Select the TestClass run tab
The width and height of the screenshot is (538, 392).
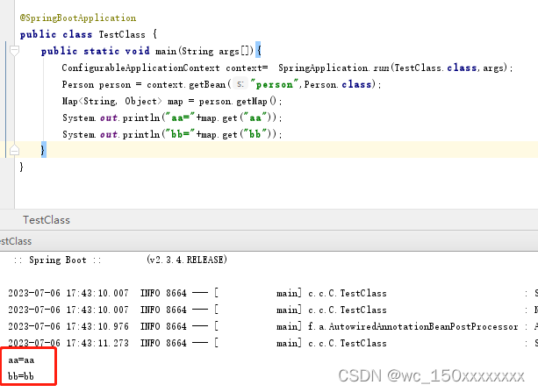(x=16, y=241)
